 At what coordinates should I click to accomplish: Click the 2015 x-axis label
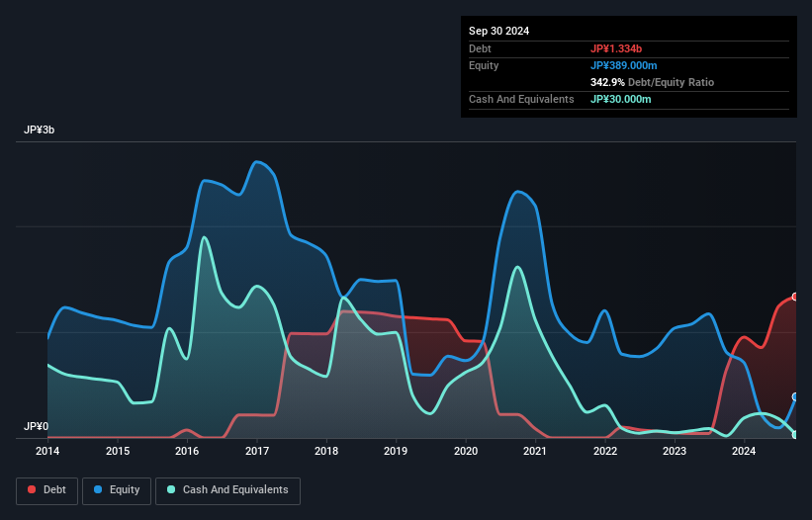(x=118, y=451)
